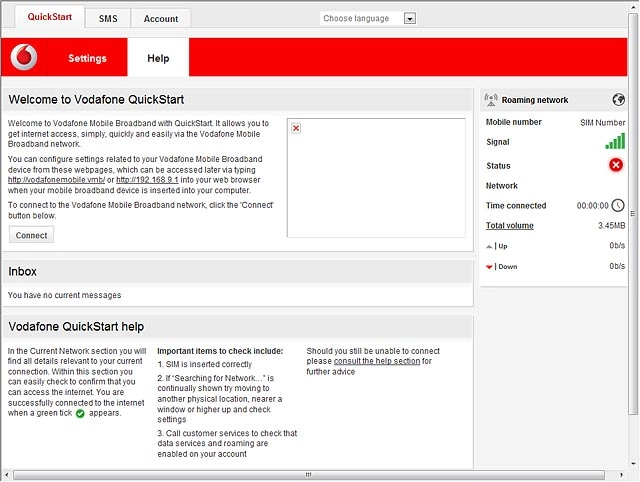Screen dimensions: 640x482
Task: Click the 3.45MB total volume value
Action: tap(611, 225)
